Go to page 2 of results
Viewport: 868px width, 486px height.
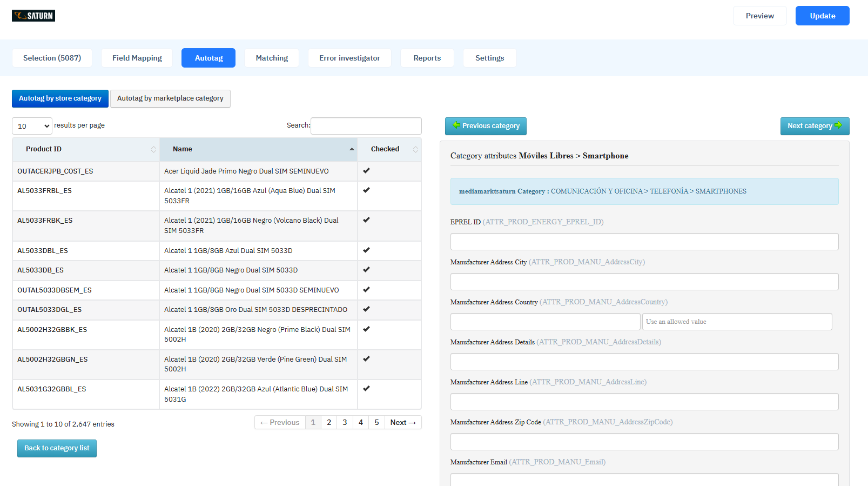click(x=329, y=422)
